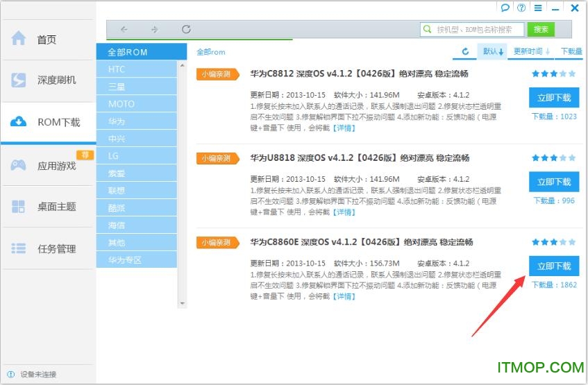Open the 首页 home sidebar item
588x385 pixels.
[x=48, y=40]
